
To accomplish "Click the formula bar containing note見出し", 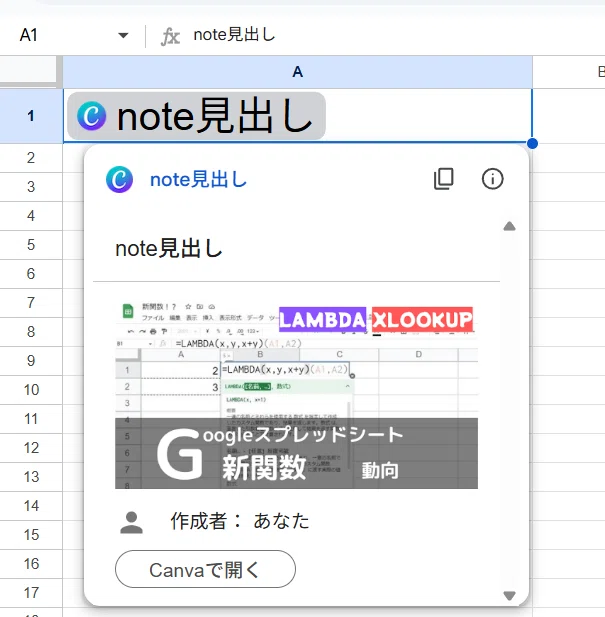I will pos(397,35).
